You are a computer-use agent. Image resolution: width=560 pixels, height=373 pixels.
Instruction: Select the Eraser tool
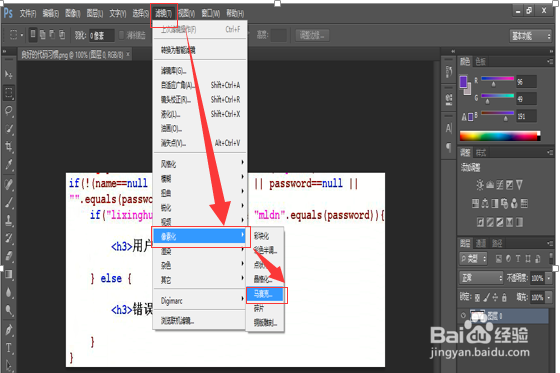click(9, 256)
